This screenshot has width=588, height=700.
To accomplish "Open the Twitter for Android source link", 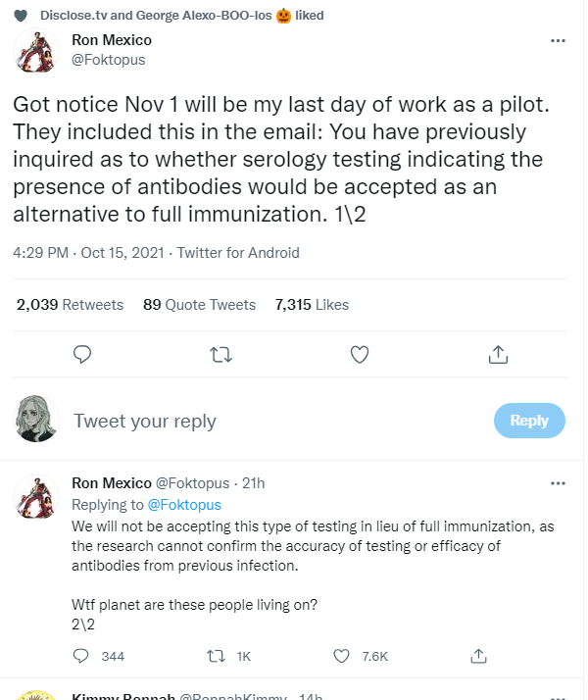I will 238,253.
